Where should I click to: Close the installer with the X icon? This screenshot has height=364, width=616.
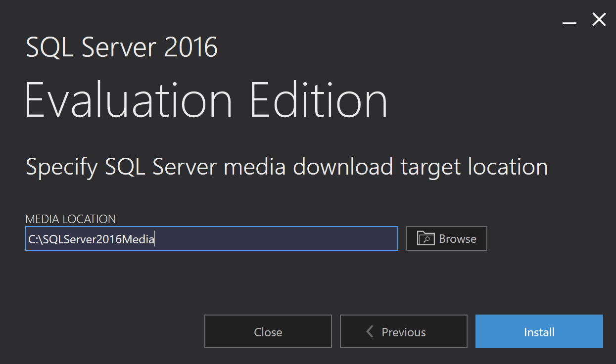[599, 20]
